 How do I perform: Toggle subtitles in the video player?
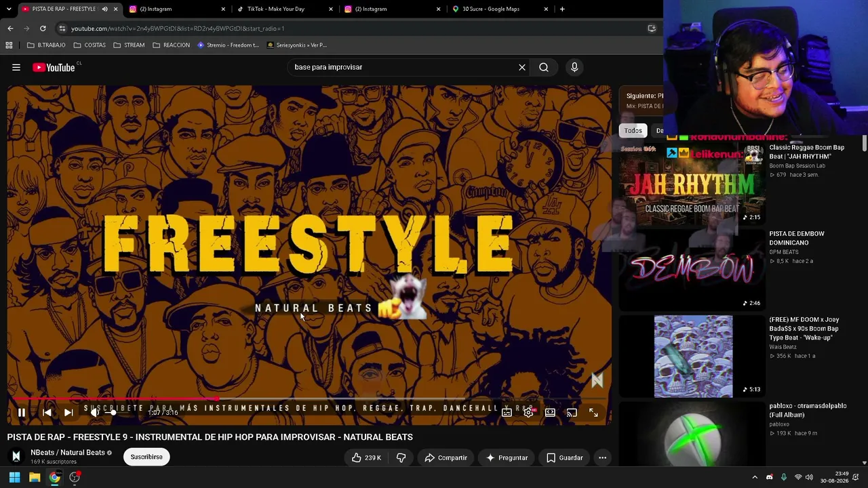tap(507, 412)
